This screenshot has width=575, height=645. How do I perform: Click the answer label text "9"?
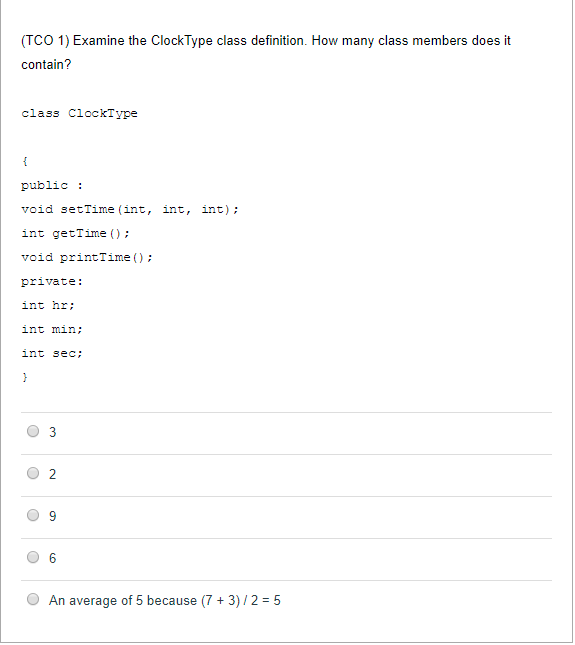click(52, 516)
